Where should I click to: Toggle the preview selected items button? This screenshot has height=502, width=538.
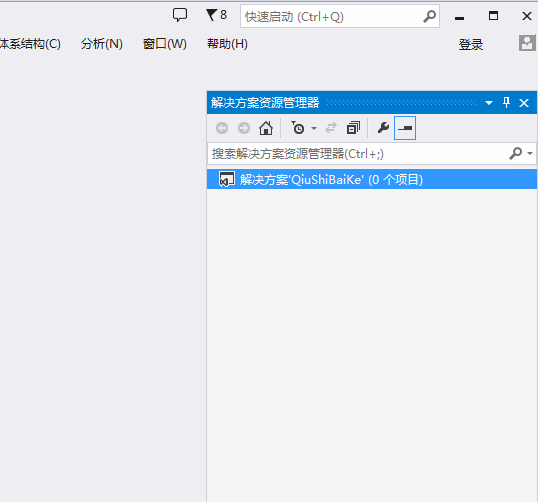(405, 128)
